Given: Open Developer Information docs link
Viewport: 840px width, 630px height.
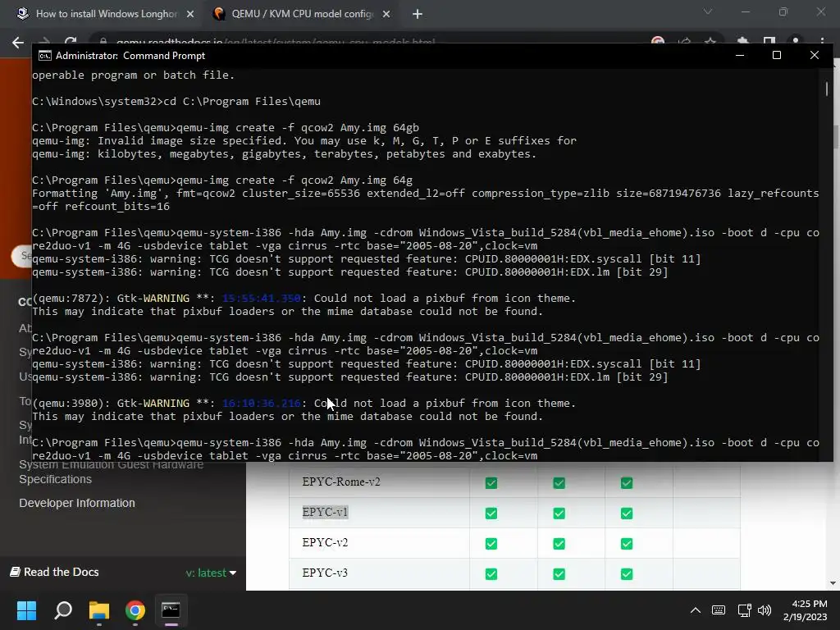Looking at the screenshot, I should 77,503.
